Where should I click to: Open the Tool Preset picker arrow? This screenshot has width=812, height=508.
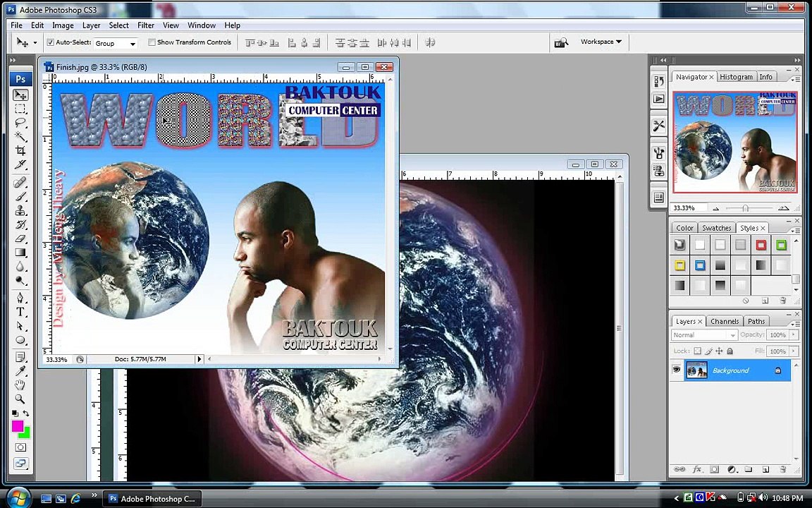pyautogui.click(x=35, y=43)
